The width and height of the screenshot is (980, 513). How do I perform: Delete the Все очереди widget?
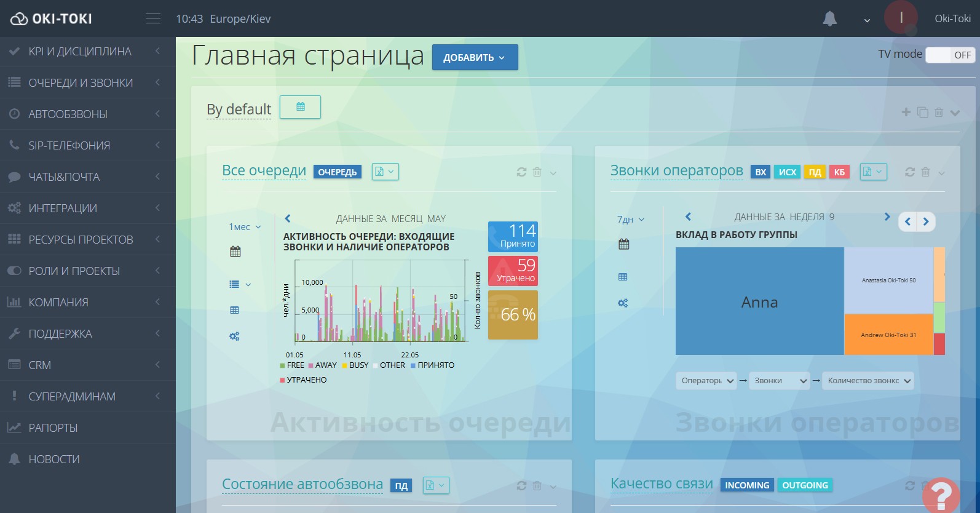click(x=537, y=172)
